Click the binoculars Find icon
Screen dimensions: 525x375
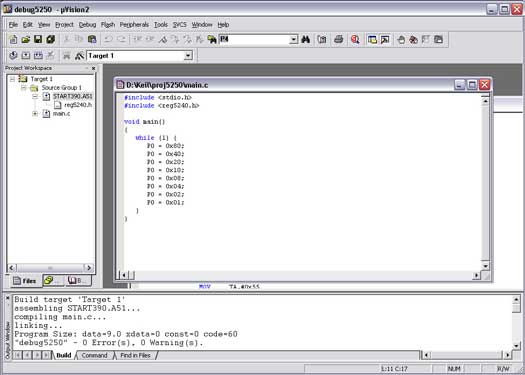(x=305, y=40)
